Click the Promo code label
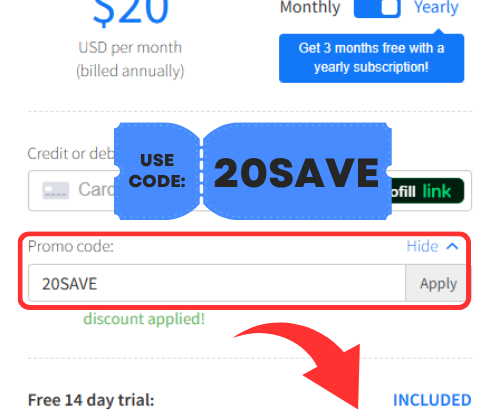Screen dimensions: 500x420 pyautogui.click(x=71, y=247)
